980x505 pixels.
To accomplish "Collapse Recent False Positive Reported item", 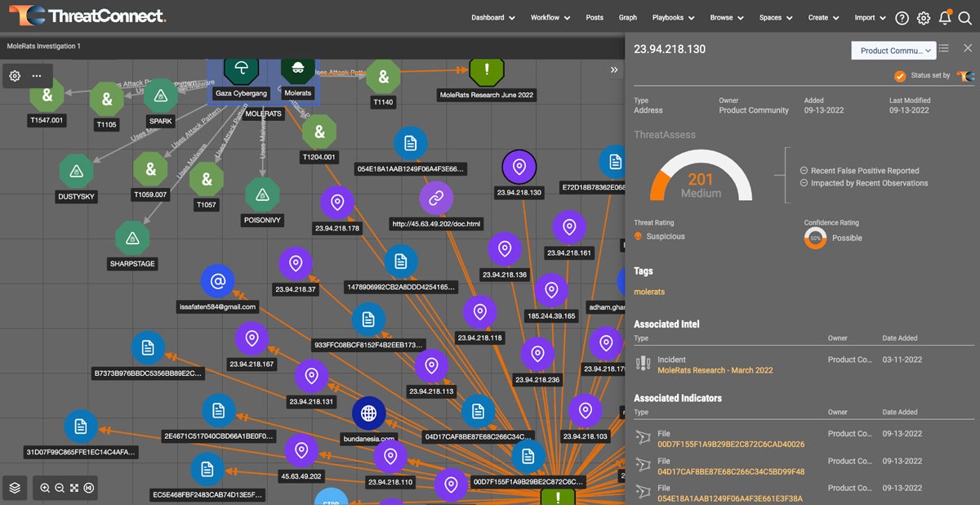I will tap(804, 171).
